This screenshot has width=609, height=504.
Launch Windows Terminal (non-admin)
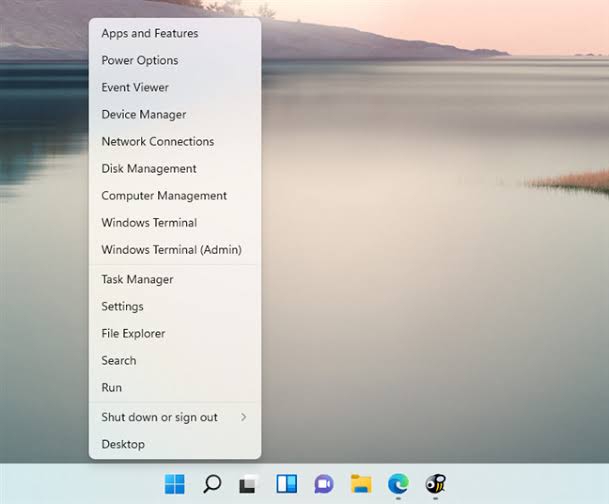point(175,222)
